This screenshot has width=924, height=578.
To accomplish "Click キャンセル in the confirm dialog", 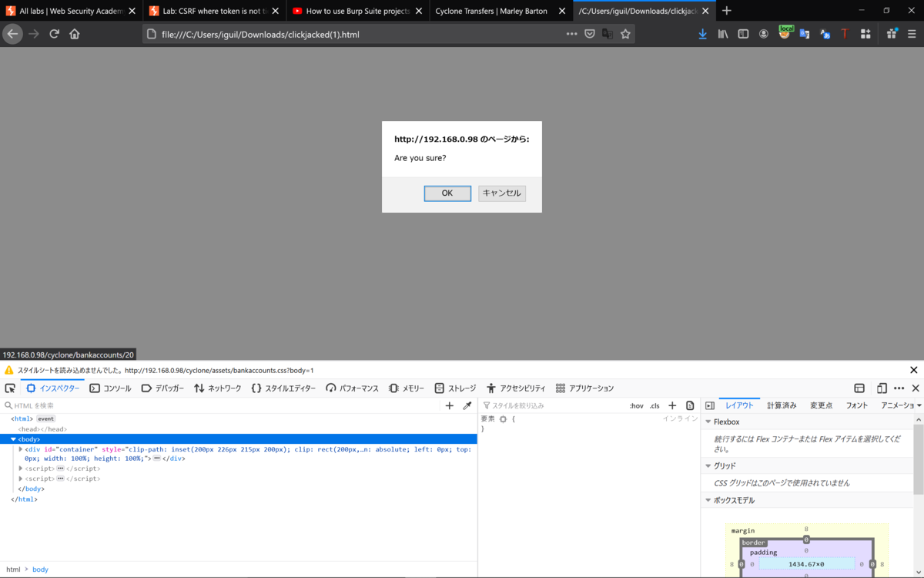I will [502, 193].
